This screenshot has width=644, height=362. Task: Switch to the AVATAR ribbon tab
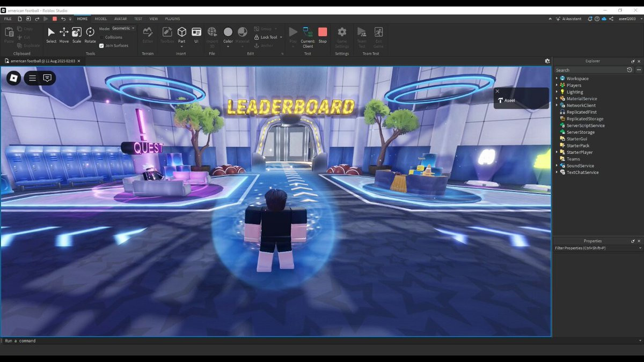pos(120,19)
